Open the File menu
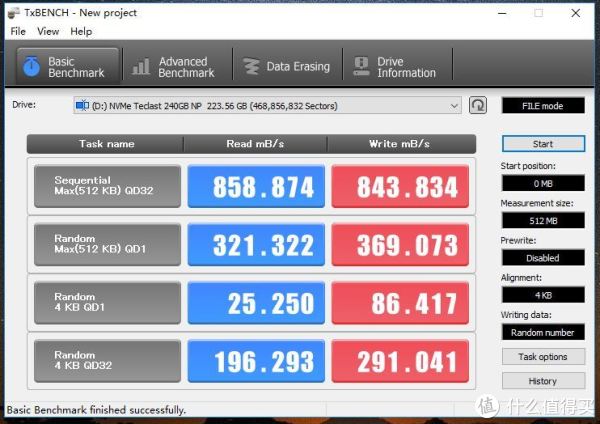 (x=18, y=31)
